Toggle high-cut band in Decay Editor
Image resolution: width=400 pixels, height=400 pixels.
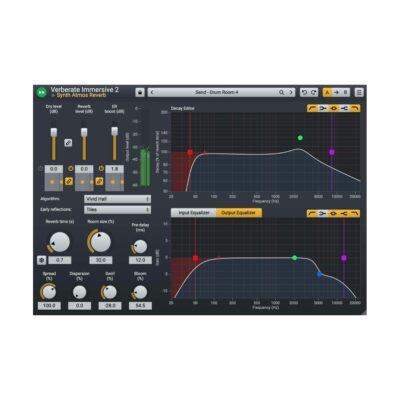click(355, 108)
